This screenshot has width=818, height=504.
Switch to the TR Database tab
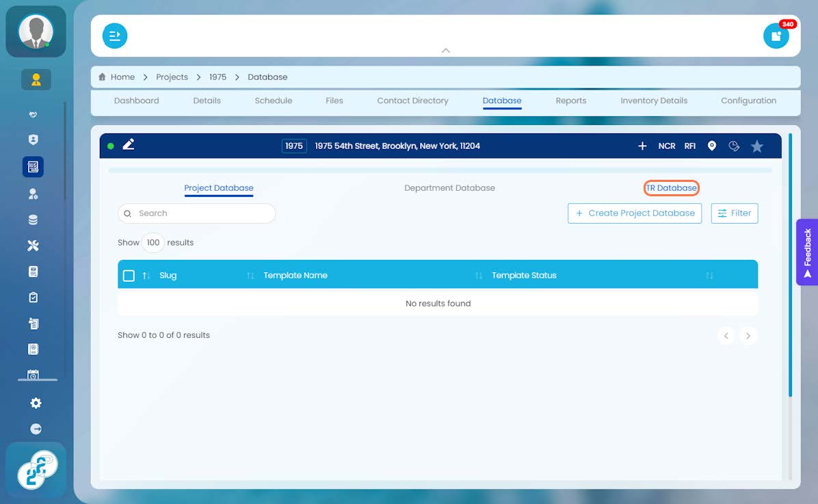pos(671,188)
